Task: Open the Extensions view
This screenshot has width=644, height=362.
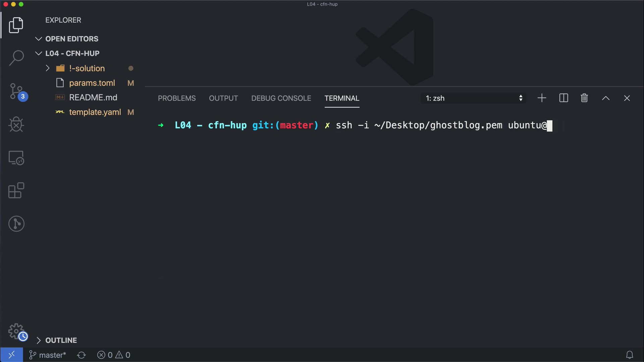Action: coord(16,190)
